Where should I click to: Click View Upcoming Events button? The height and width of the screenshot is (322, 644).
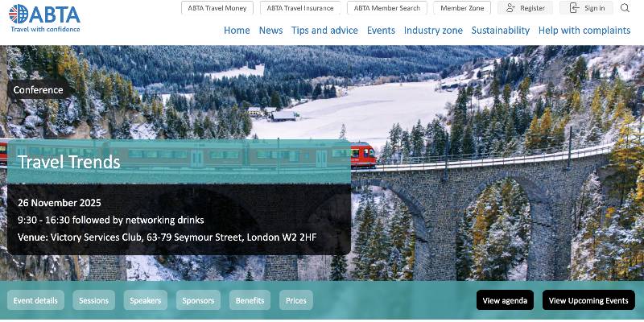(588, 300)
